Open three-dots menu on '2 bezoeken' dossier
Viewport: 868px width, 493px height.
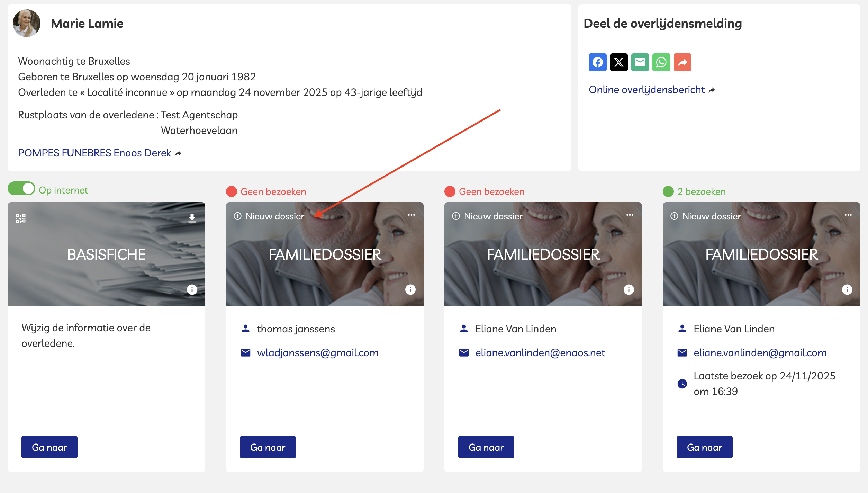click(848, 215)
